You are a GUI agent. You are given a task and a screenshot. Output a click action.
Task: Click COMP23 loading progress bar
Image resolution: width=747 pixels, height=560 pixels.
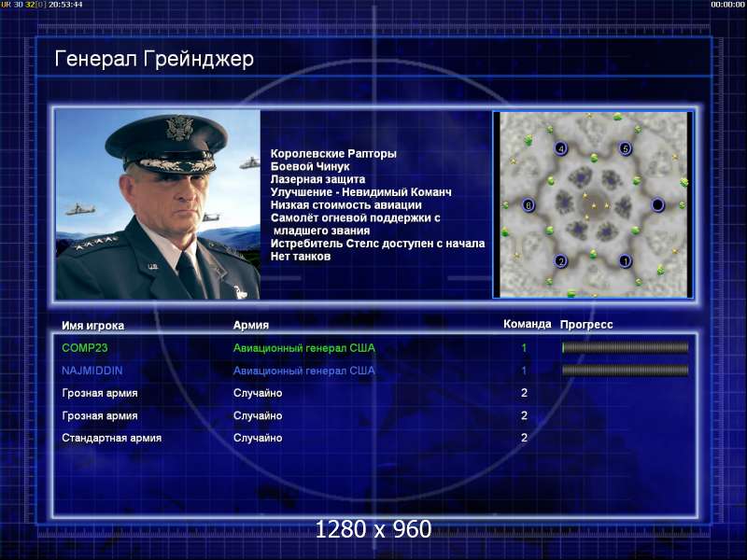click(625, 347)
